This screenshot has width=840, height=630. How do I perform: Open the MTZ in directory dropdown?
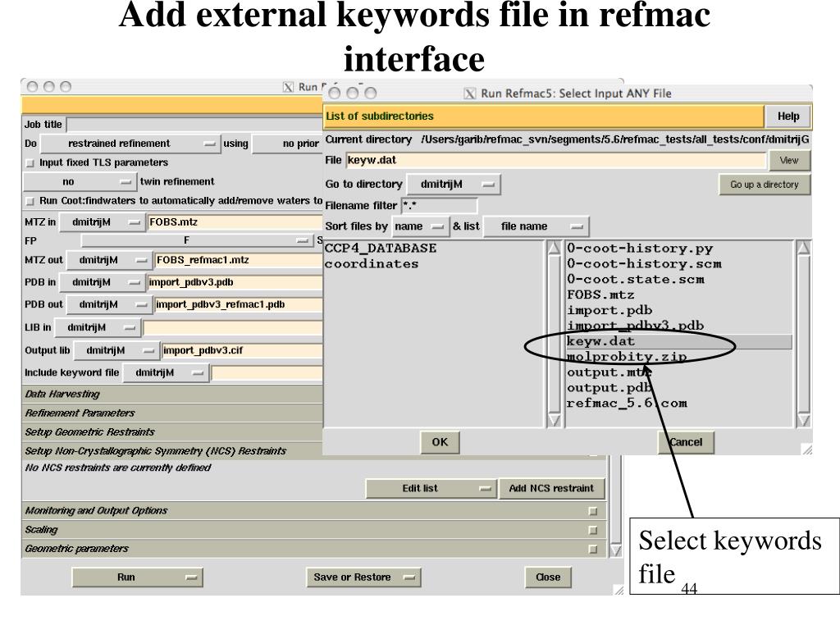pyautogui.click(x=101, y=222)
